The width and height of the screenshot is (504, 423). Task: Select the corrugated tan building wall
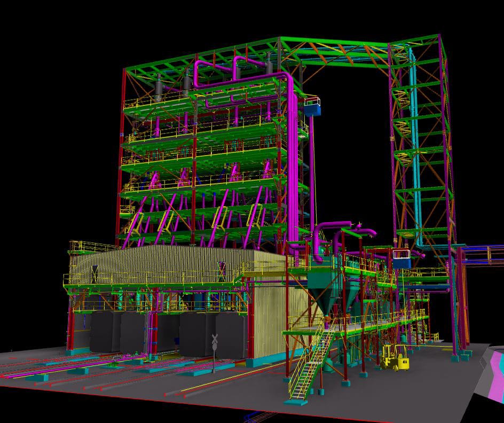(160, 262)
